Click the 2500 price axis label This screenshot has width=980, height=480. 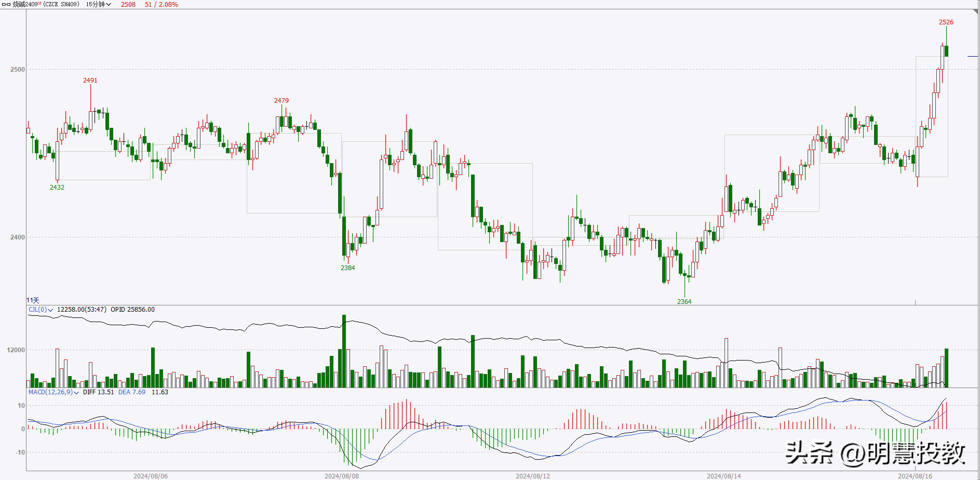point(17,70)
